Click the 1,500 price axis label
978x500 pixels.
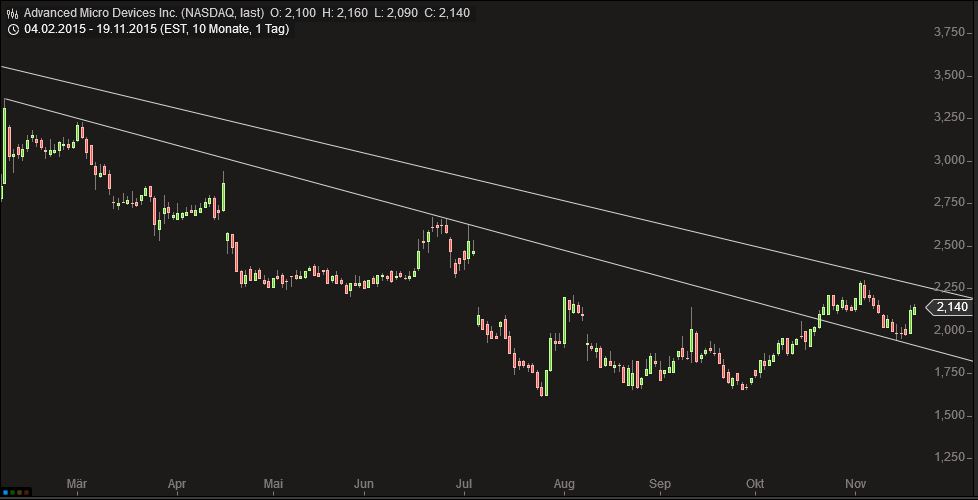click(x=950, y=415)
